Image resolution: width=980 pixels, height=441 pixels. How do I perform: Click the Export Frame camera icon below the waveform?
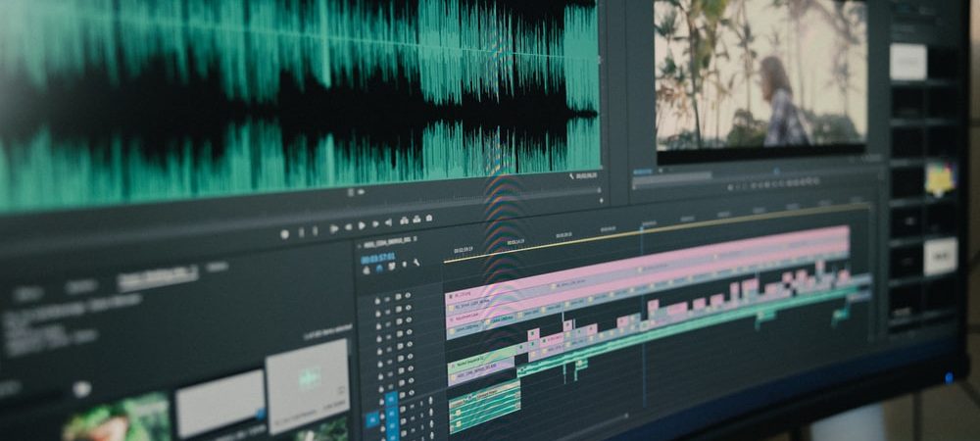point(429,218)
